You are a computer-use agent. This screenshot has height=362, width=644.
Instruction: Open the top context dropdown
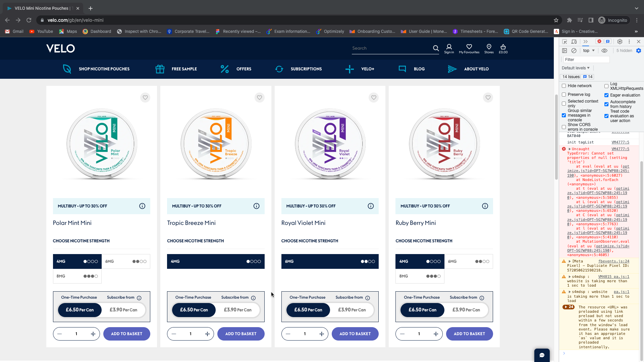pyautogui.click(x=589, y=51)
